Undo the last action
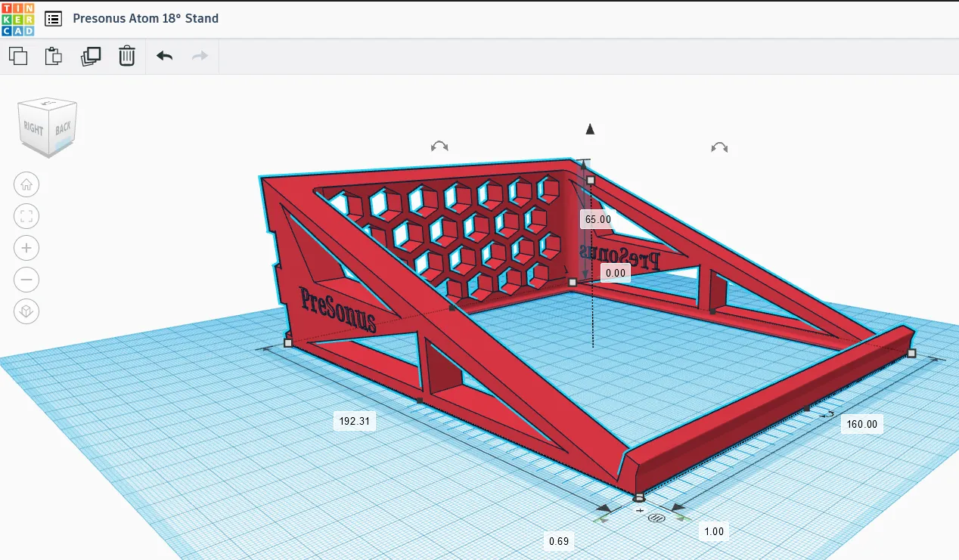Viewport: 959px width, 560px height. click(x=164, y=56)
